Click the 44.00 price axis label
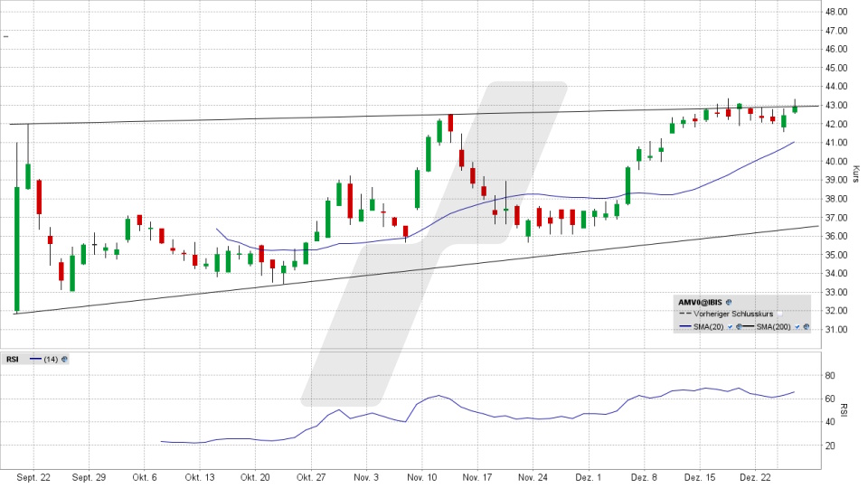Viewport: 868px width, 488px height. pyautogui.click(x=835, y=87)
